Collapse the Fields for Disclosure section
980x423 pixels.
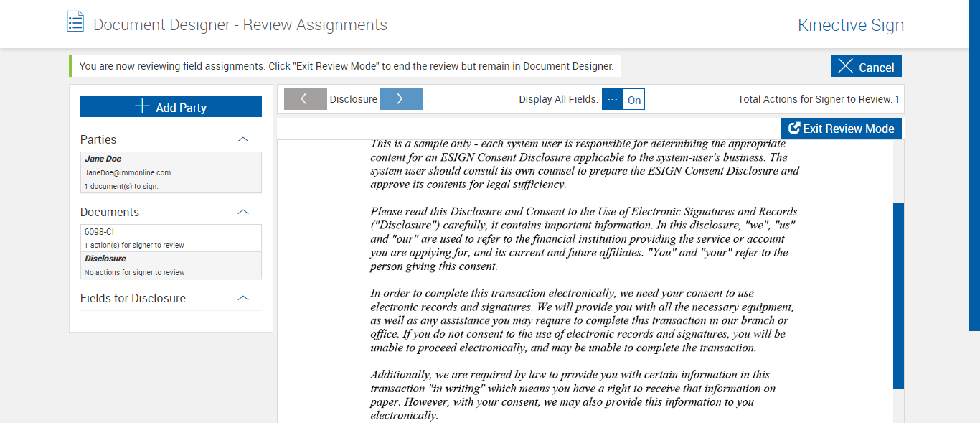(x=243, y=298)
